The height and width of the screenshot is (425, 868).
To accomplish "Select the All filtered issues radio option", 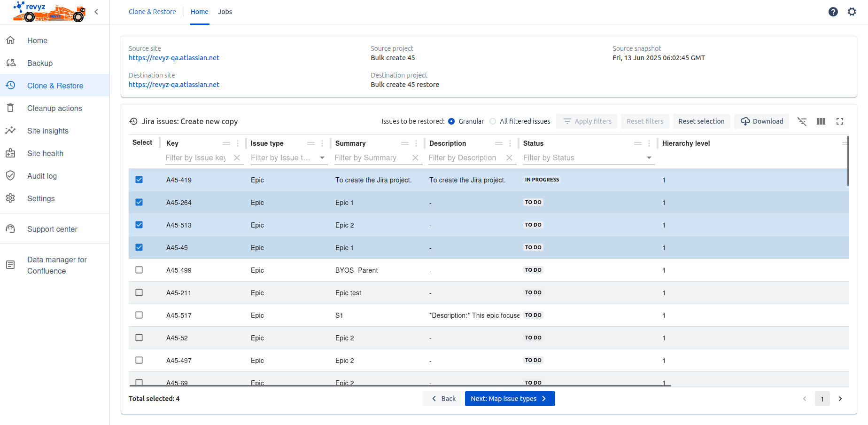I will (493, 121).
